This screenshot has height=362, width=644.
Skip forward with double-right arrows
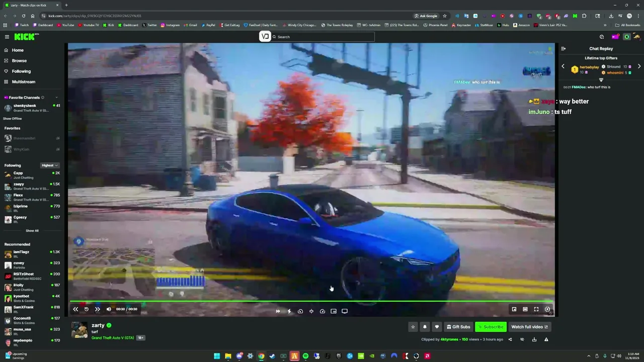98,309
